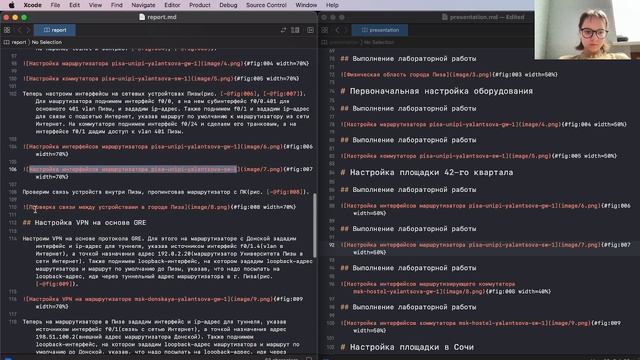Open the Debug menu
Screen dimensions: 640x360
pyautogui.click(x=228, y=5)
